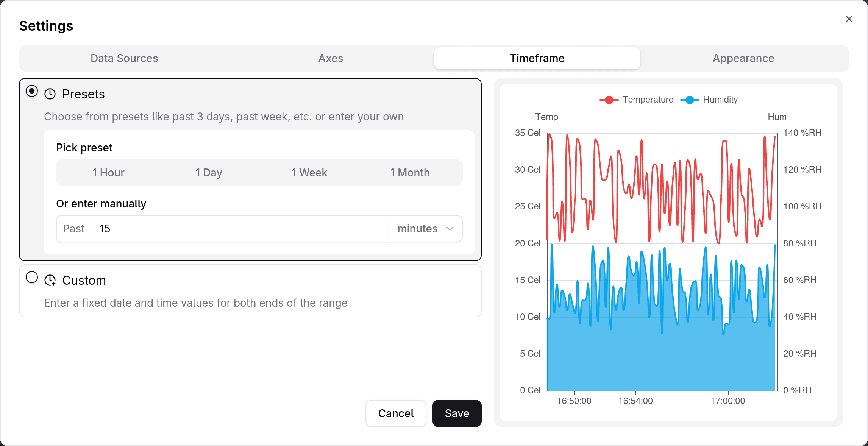
Task: Select the Presets radio button
Action: tap(32, 91)
